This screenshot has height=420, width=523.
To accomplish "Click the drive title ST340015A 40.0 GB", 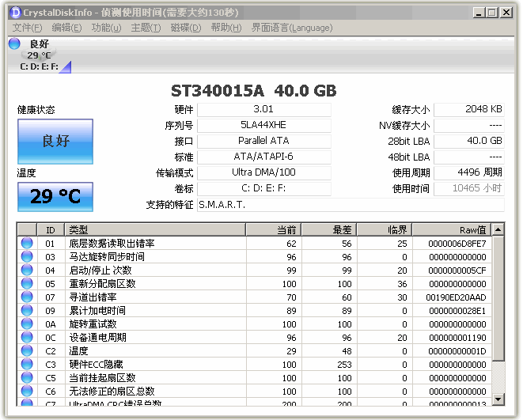I will [x=254, y=91].
